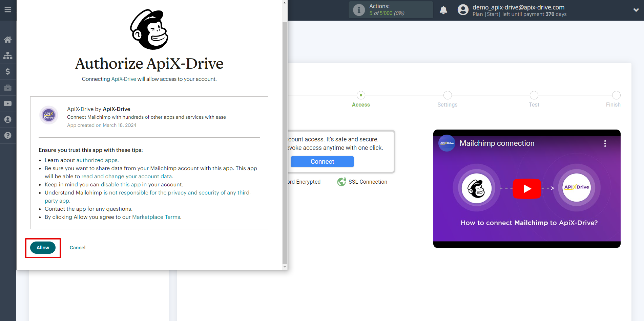Screen dimensions: 644x321
Task: Select the Access step
Action: tap(361, 100)
